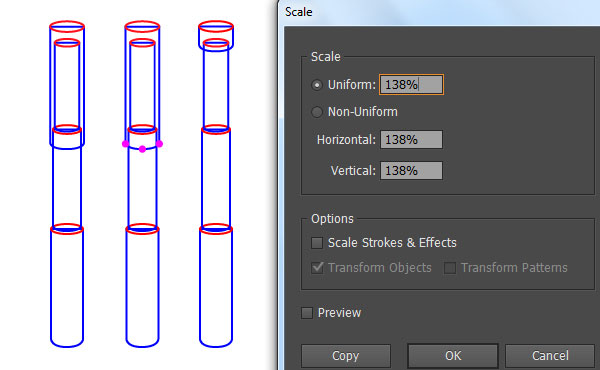This screenshot has width=600, height=370.
Task: Select the top red ellipse of right tube
Action: (216, 26)
